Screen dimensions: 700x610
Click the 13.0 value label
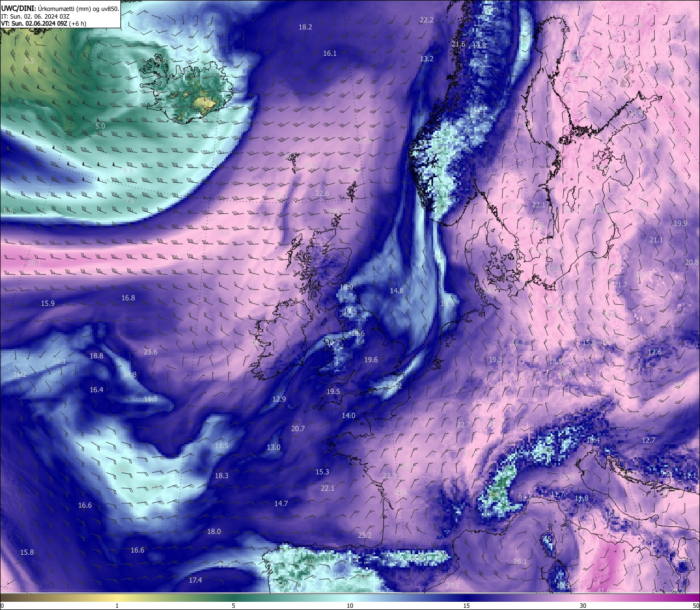tap(273, 447)
